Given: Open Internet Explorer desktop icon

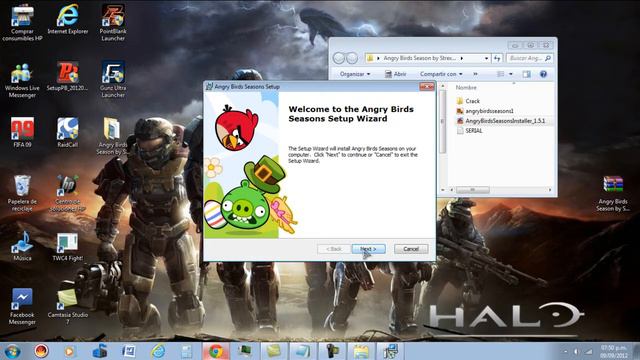Looking at the screenshot, I should pyautogui.click(x=67, y=20).
